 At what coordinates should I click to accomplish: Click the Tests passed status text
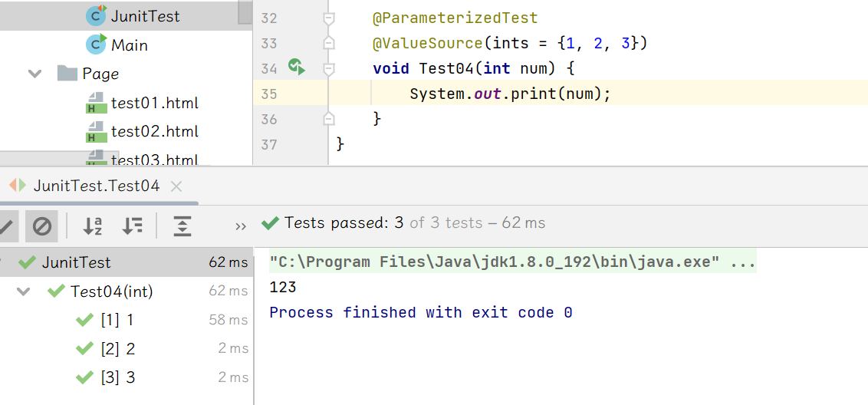coord(415,223)
